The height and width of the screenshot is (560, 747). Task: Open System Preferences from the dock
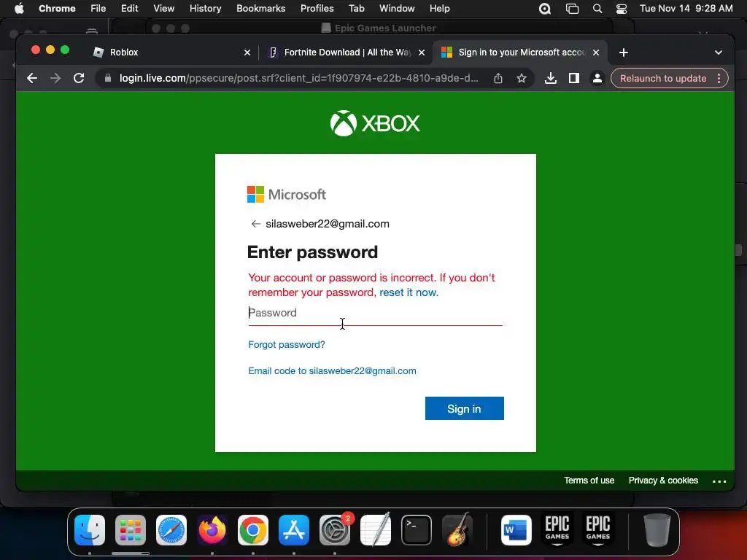pyautogui.click(x=335, y=530)
